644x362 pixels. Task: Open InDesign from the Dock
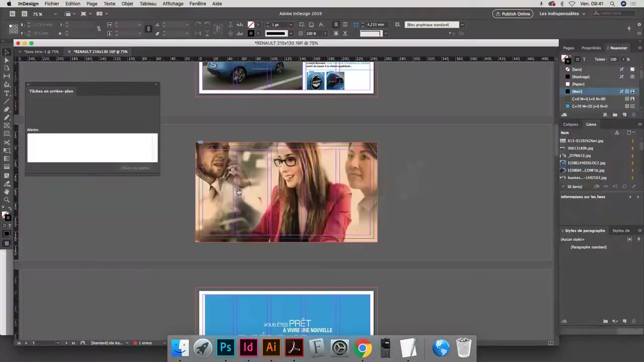(x=248, y=347)
